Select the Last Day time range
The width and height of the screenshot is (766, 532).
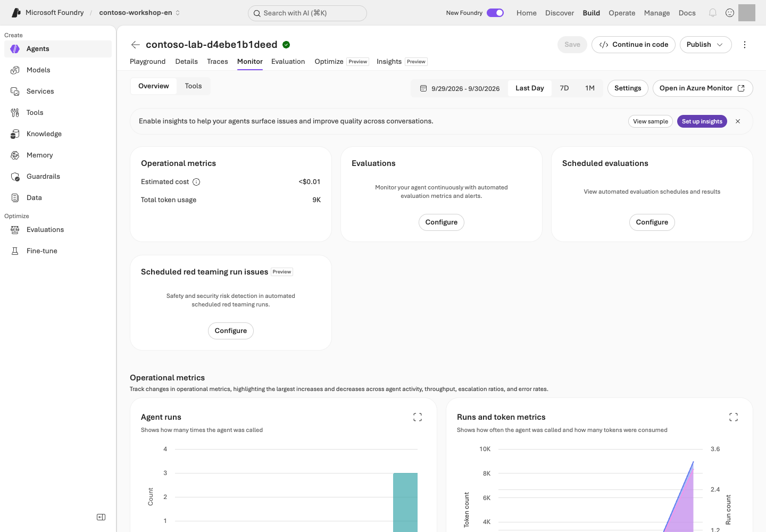(530, 88)
